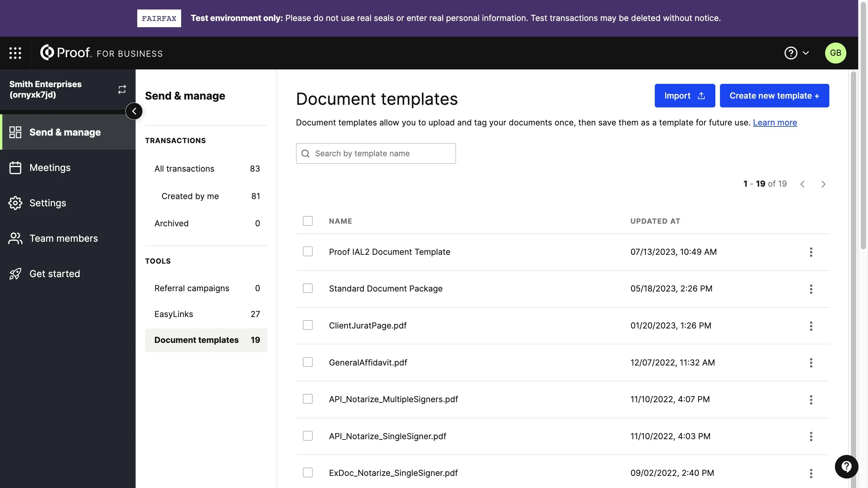Focus the Search by template name field
The image size is (868, 488).
point(376,153)
